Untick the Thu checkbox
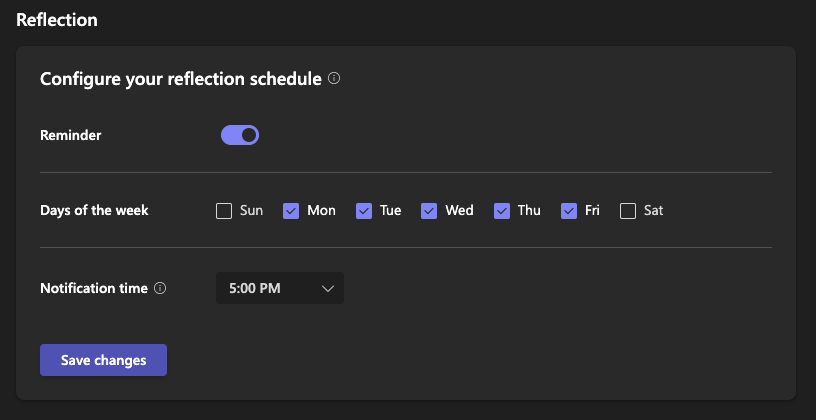Image resolution: width=816 pixels, height=420 pixels. [502, 211]
